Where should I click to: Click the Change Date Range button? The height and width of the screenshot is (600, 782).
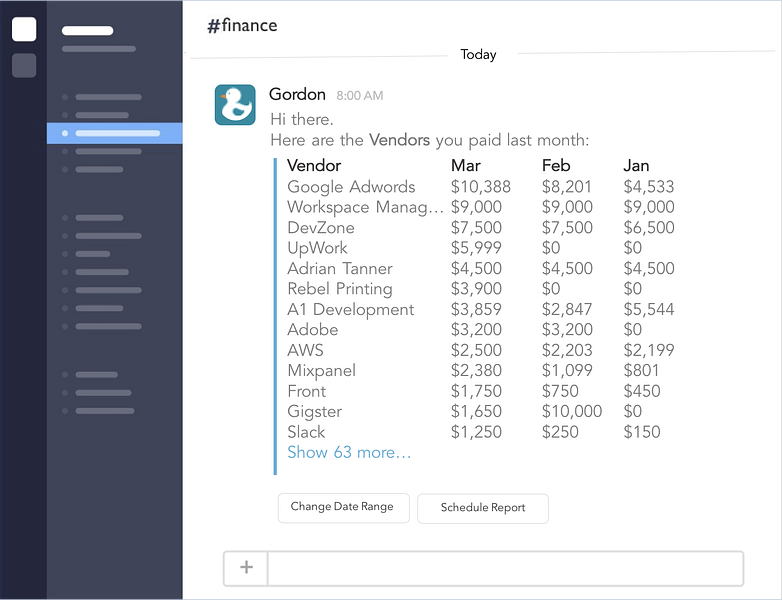[342, 507]
